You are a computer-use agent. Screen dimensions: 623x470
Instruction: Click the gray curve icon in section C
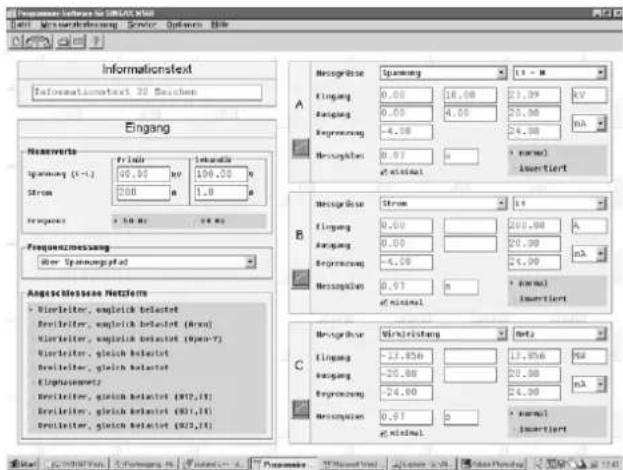click(x=301, y=409)
